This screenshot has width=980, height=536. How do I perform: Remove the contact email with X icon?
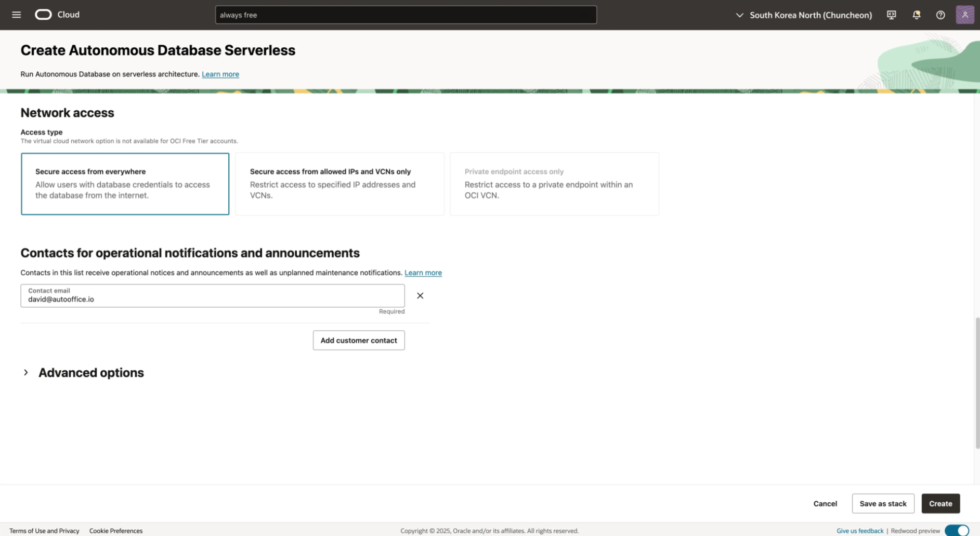click(420, 296)
